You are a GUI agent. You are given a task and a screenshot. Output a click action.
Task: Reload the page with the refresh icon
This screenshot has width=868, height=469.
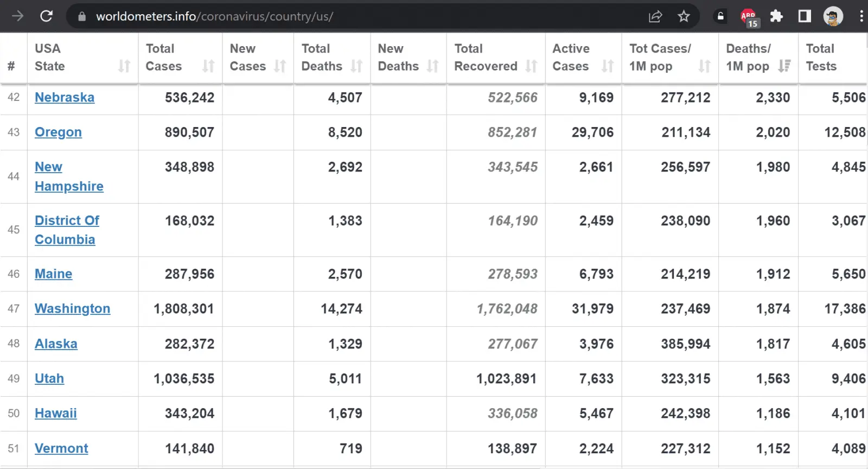pyautogui.click(x=47, y=16)
